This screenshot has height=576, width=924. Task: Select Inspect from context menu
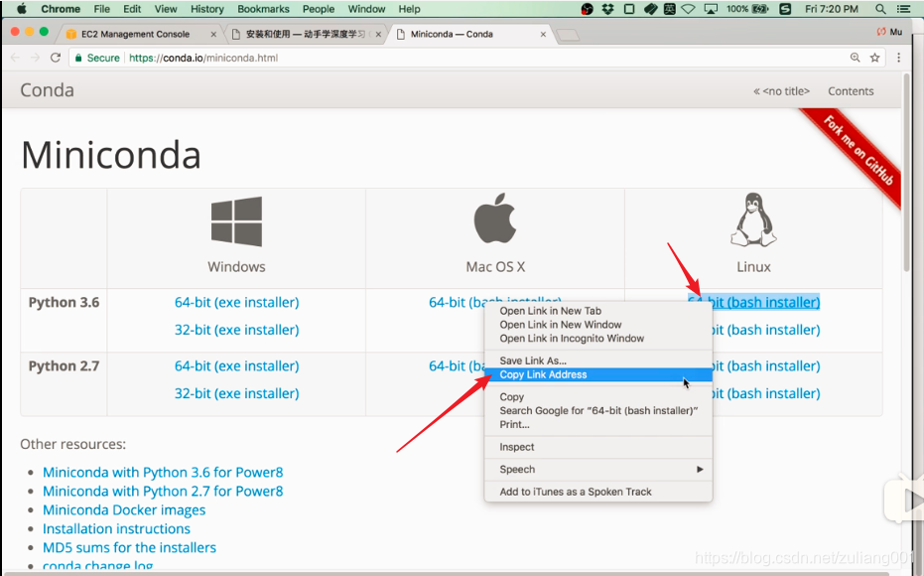[x=598, y=447]
